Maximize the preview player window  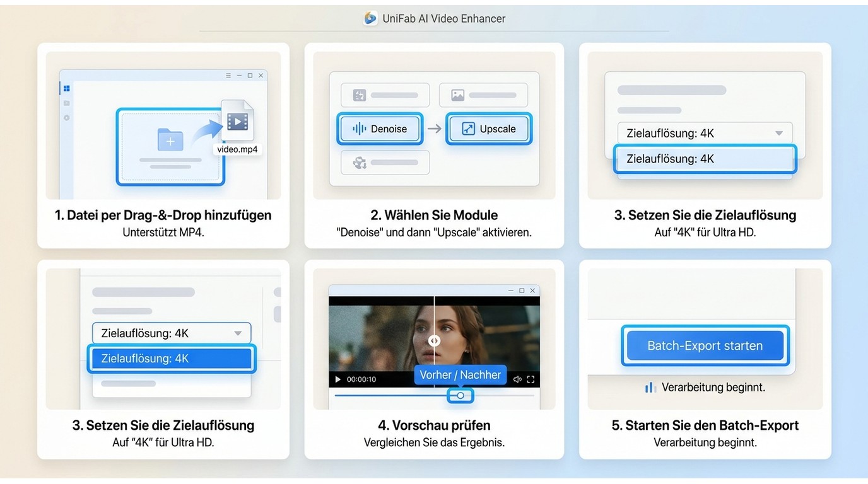[x=522, y=291]
